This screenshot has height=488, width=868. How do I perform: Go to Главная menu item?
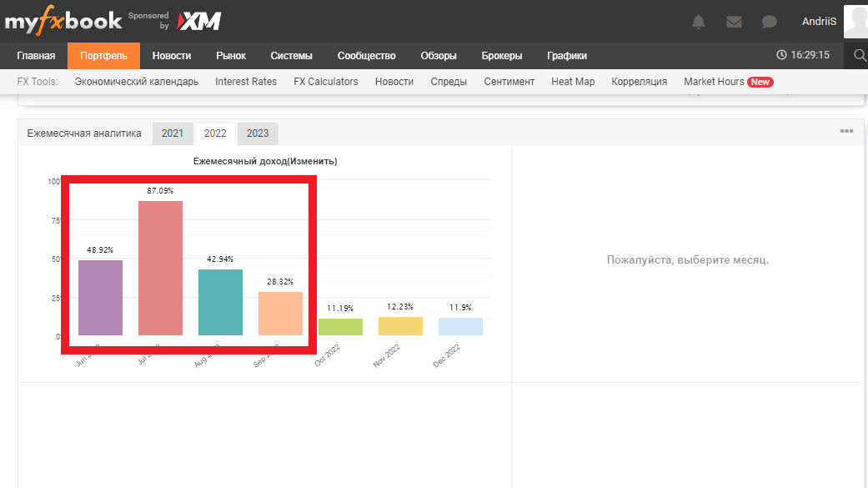[x=36, y=56]
